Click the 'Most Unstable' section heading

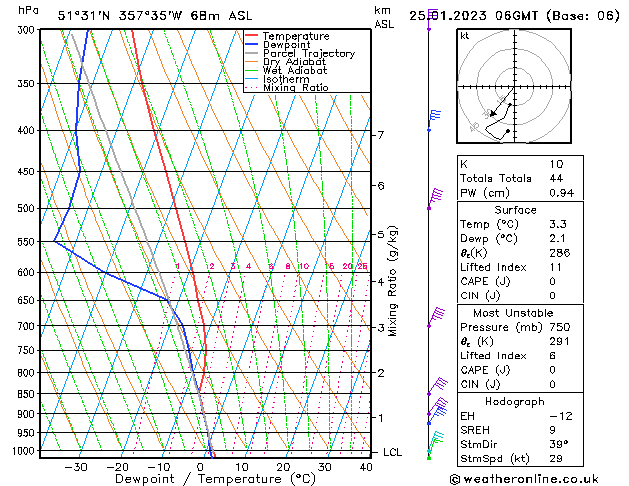(x=513, y=313)
